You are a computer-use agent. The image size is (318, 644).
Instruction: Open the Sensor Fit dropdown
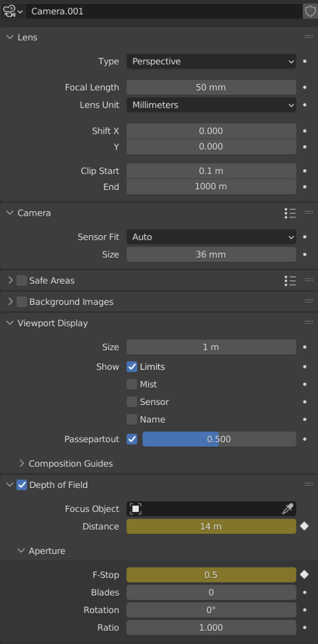(x=211, y=237)
